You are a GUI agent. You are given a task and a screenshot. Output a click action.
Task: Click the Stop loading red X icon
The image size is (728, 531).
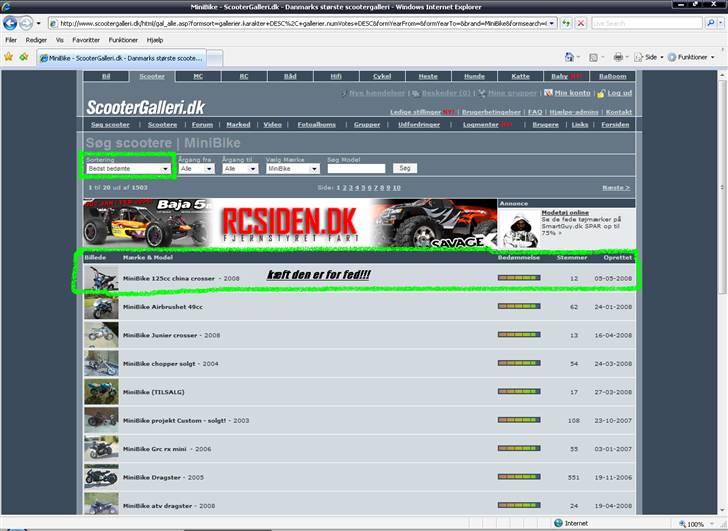click(580, 23)
